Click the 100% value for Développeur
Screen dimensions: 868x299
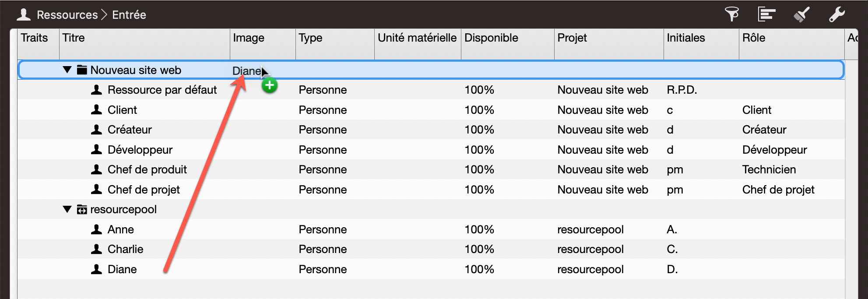point(479,149)
